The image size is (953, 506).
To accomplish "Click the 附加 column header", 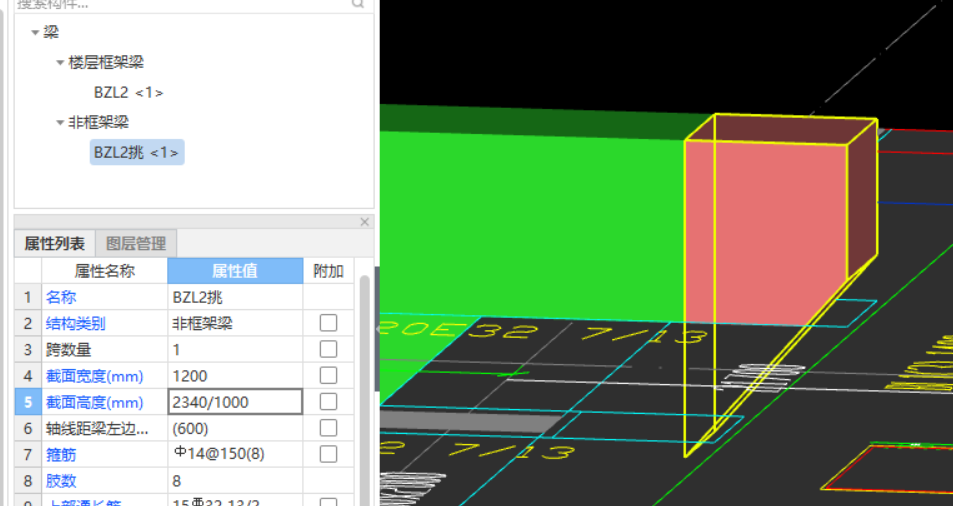I will [328, 271].
